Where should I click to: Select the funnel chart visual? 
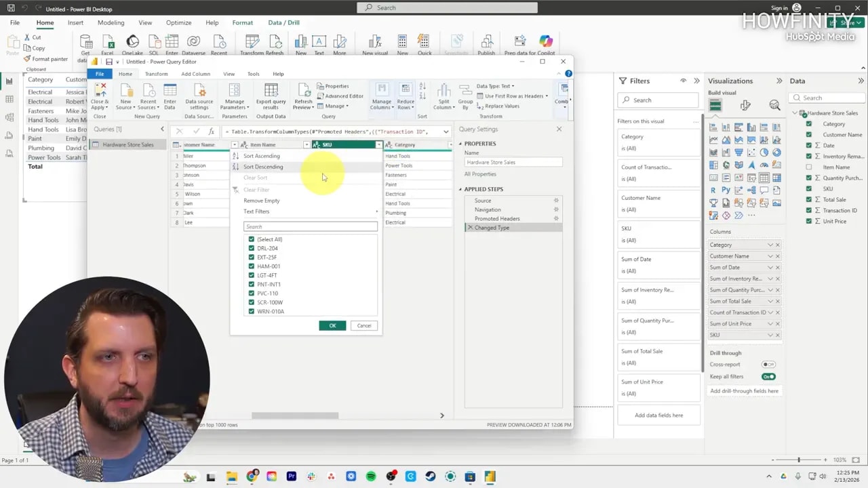(x=738, y=152)
